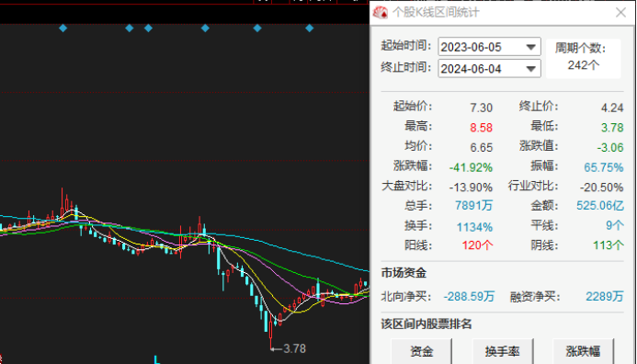Viewport: 637px width, 364px height.
Task: Click the 起始价 value 7.30
Action: click(x=481, y=108)
